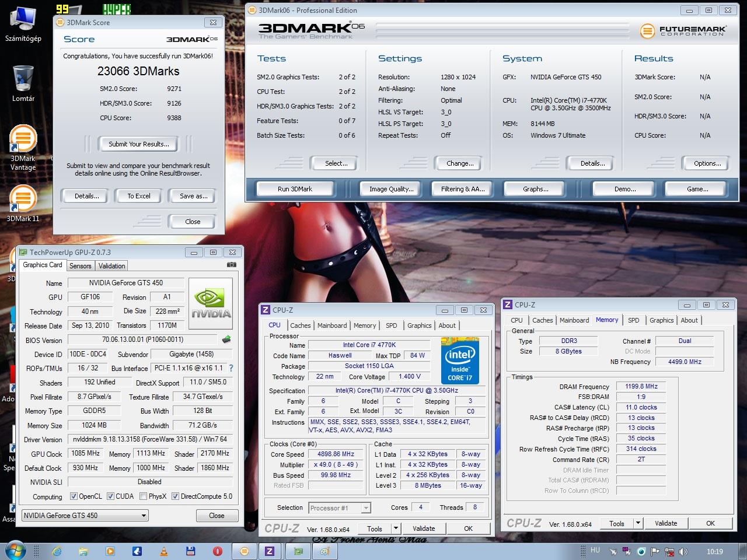Expand Tools dropdown arrow in CPU-Z Memory window
Viewport: 747px width, 560px height.
638,523
